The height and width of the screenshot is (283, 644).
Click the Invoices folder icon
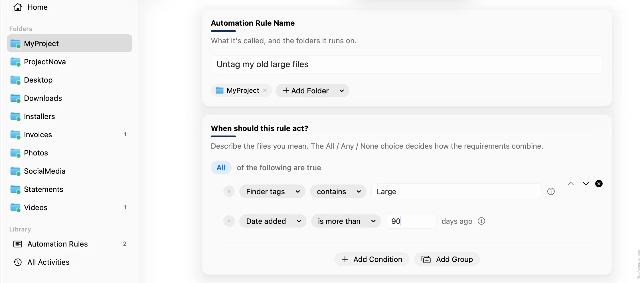tap(15, 135)
